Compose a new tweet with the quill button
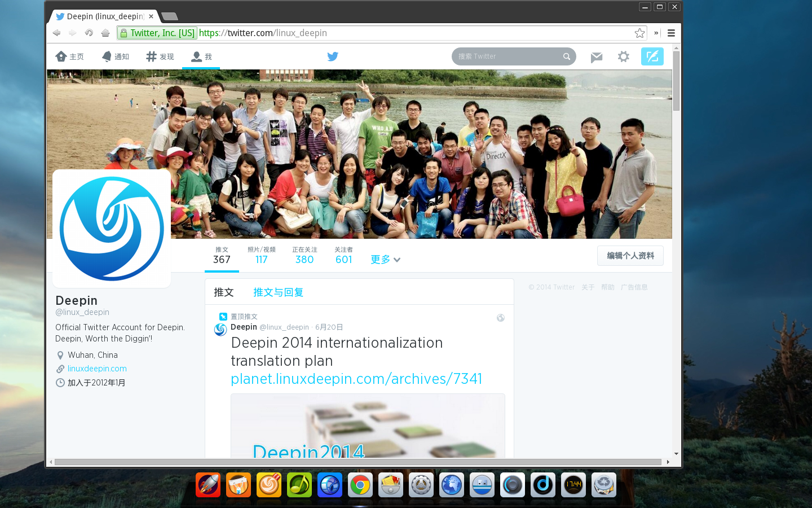Viewport: 812px width, 508px height. tap(652, 56)
